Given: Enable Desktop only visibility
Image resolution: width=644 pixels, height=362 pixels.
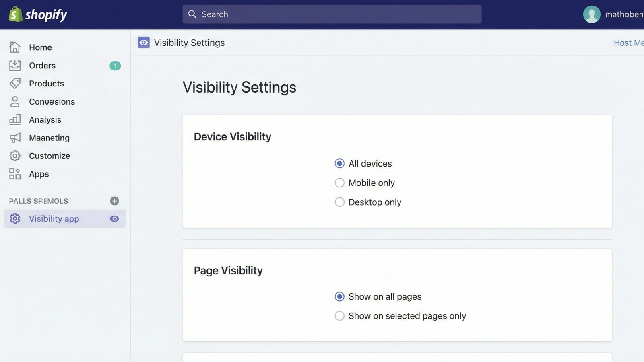Looking at the screenshot, I should [x=339, y=202].
